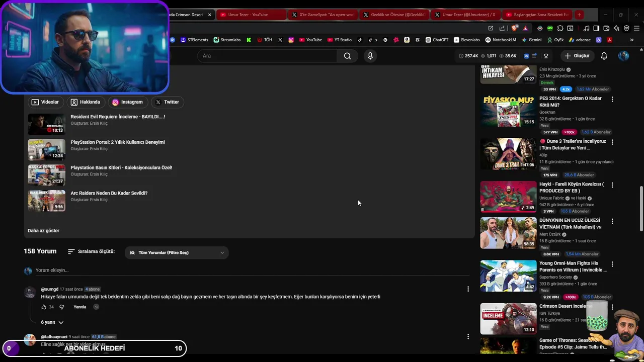Screen dimensions: 644x362
Task: Open STElements bookmark
Action: [x=194, y=40]
